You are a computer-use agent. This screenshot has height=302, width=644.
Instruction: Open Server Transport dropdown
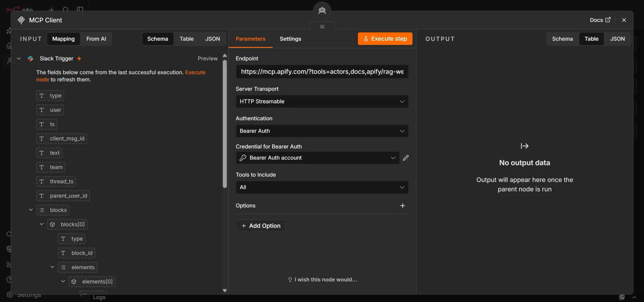pos(322,102)
